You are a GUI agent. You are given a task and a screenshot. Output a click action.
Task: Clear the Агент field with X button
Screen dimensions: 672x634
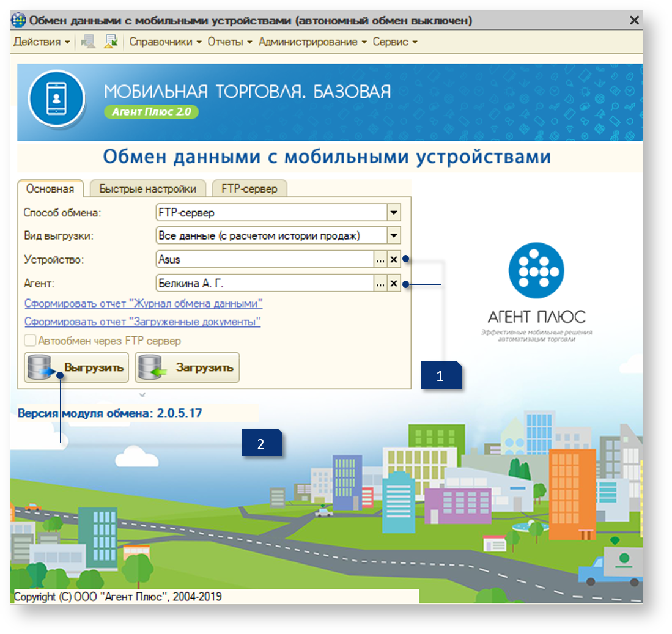point(394,284)
